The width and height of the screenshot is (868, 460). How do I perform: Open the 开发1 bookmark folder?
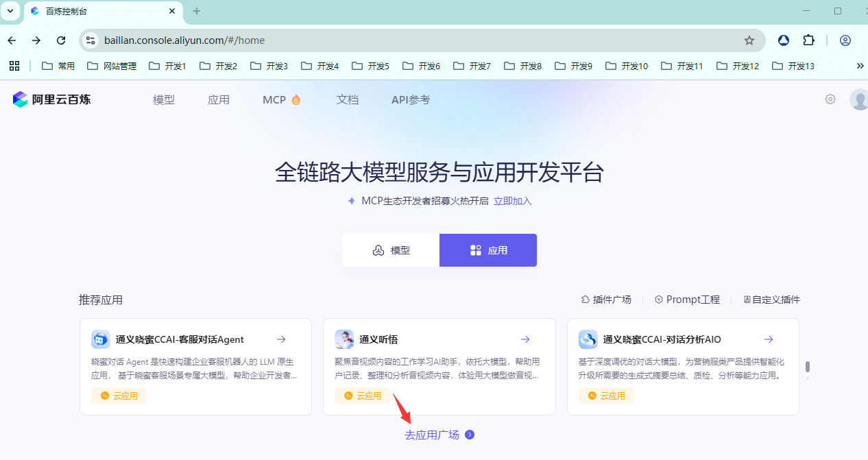click(x=167, y=66)
